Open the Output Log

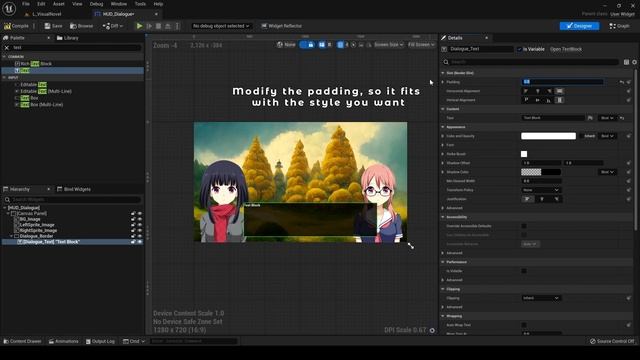coord(100,341)
